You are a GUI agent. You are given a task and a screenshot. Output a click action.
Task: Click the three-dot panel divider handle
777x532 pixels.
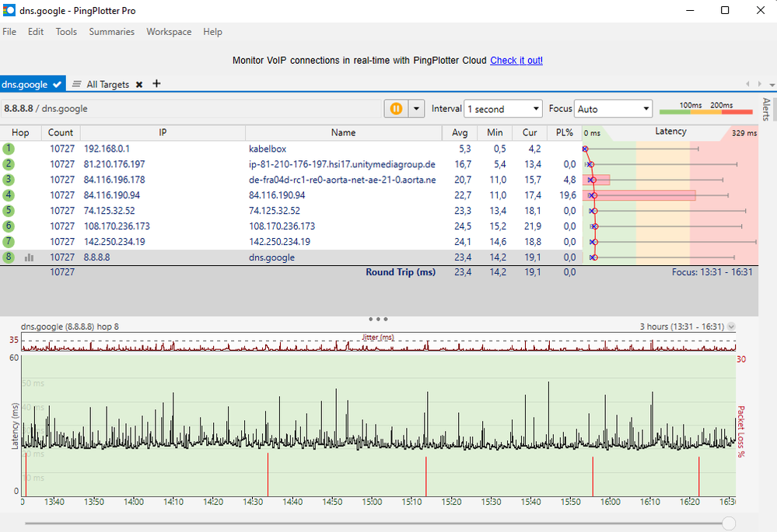pos(378,319)
